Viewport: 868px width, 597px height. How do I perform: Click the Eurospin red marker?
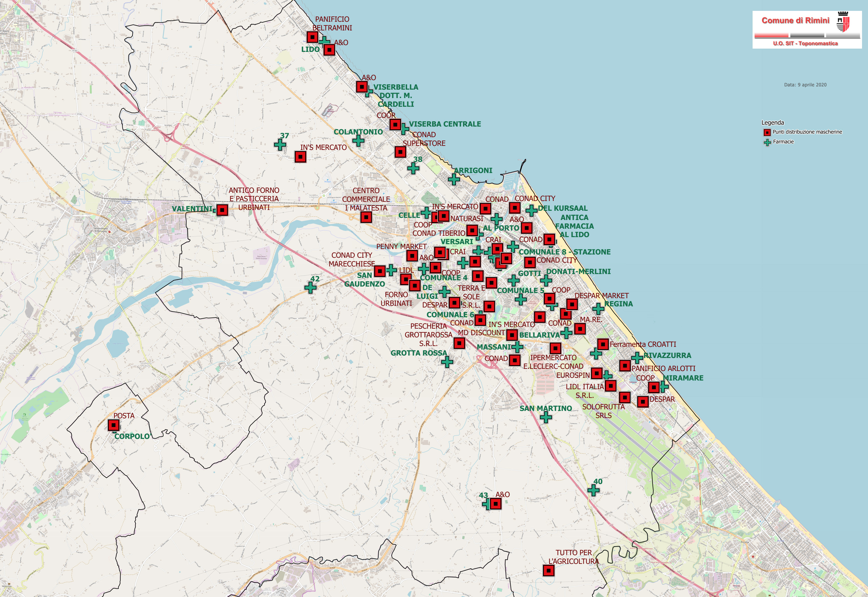[x=597, y=373]
